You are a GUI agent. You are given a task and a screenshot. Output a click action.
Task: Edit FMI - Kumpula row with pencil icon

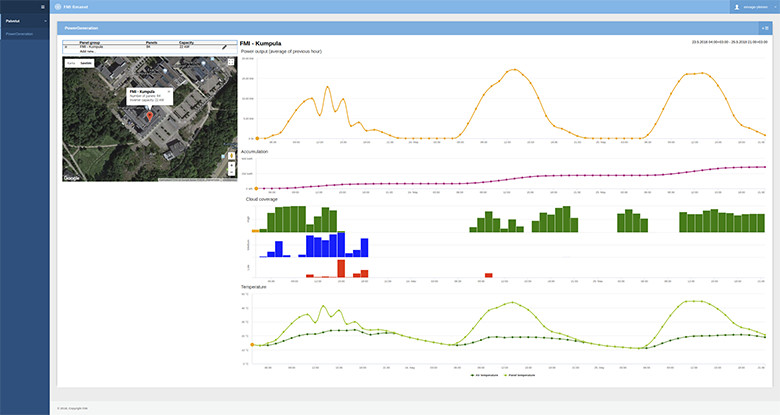[x=224, y=48]
